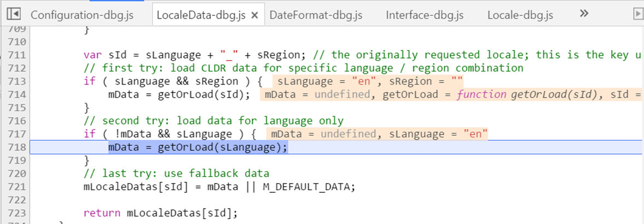Screen dimensions: 644x224
Task: Click line number 720 in the gutter
Action: [17, 173]
